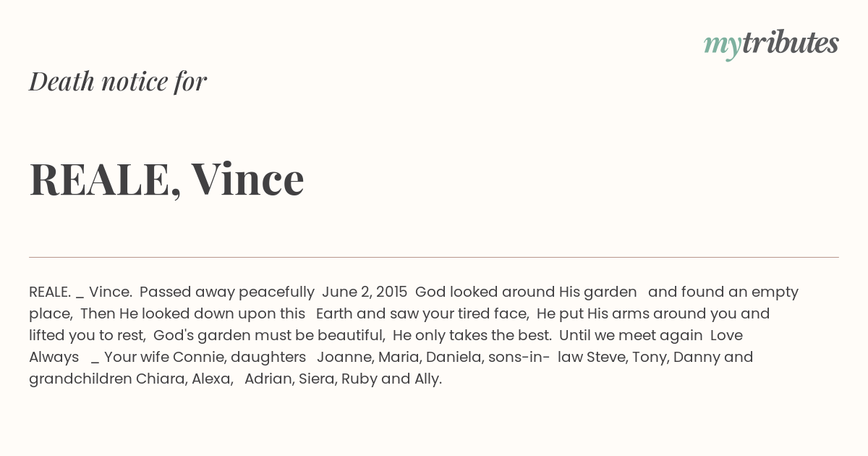This screenshot has width=868, height=456.
Task: Click "Passed away peacefully" in notice text
Action: click(x=227, y=292)
